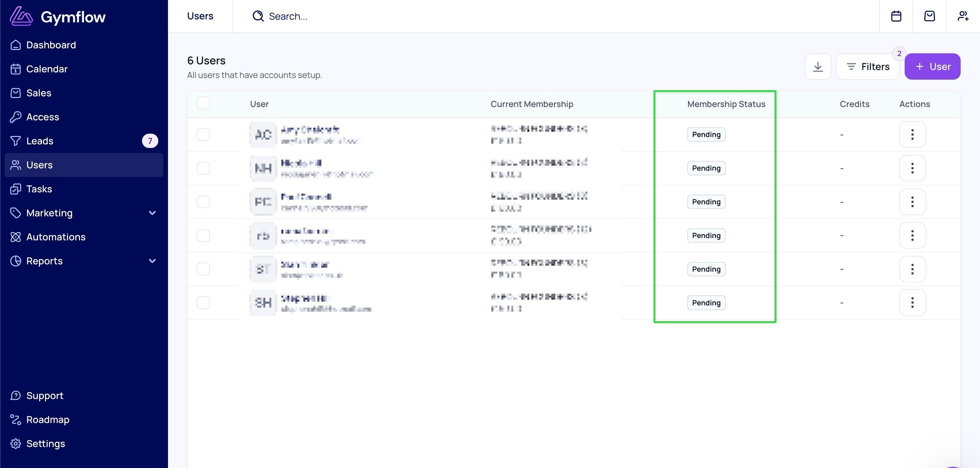Open the calendar icon in top bar
Screen dimensions: 980x468
[x=896, y=16]
